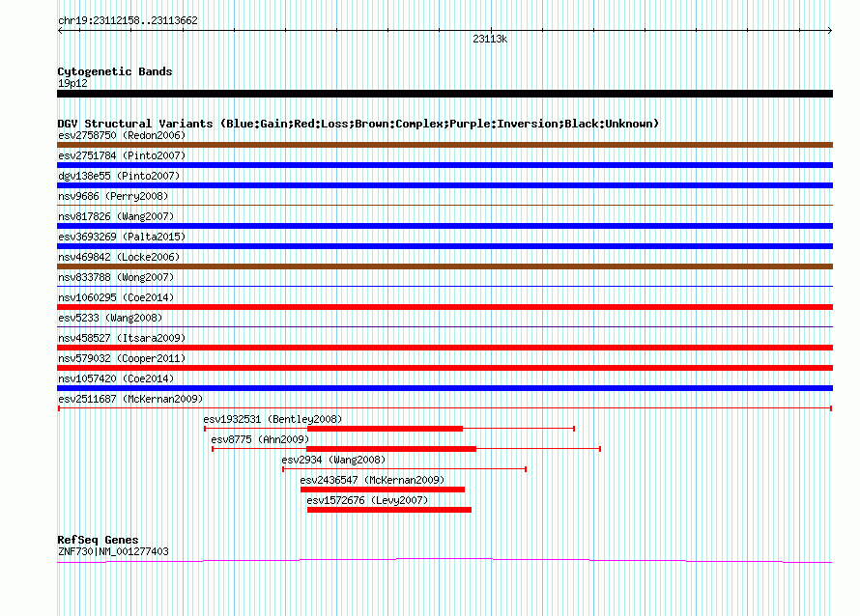This screenshot has height=616, width=860.
Task: Select variant label nsv1060295 (Coe2014)
Action: pos(116,297)
